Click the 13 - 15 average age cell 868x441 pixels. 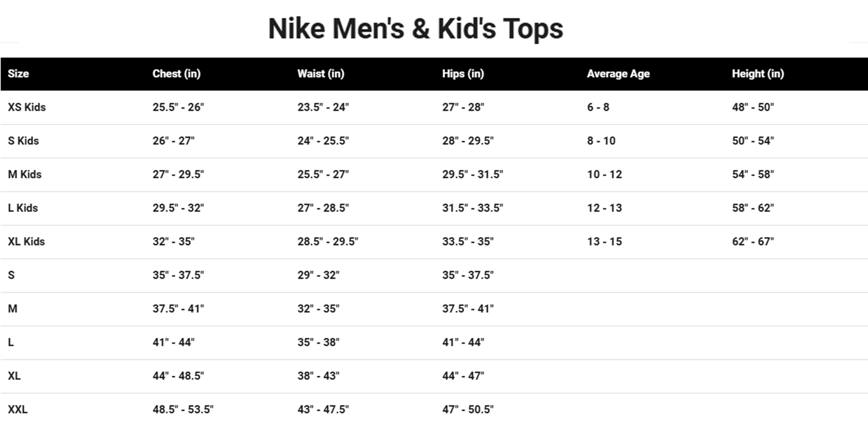(604, 241)
